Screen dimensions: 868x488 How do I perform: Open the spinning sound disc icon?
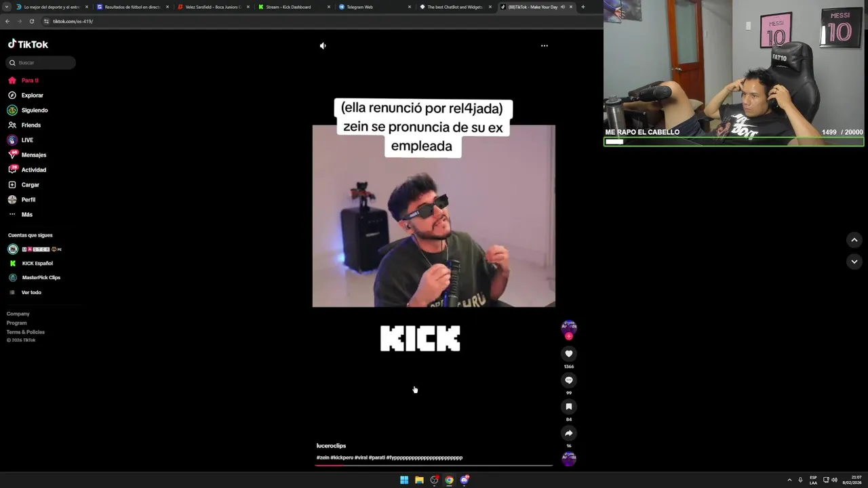tap(569, 459)
